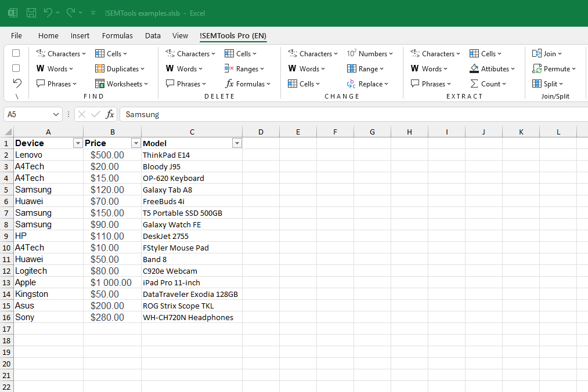Click the Join button in Join/Split
The width and height of the screenshot is (588, 392).
pos(547,54)
